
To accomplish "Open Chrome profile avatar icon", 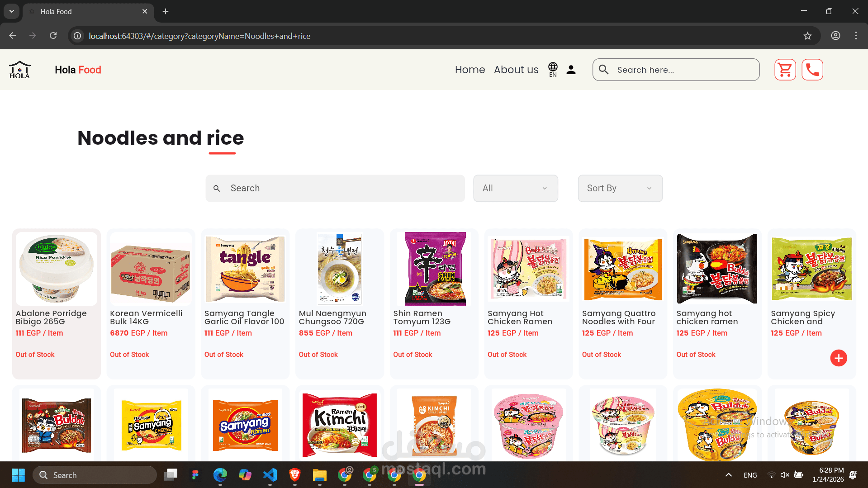I will coord(835,36).
